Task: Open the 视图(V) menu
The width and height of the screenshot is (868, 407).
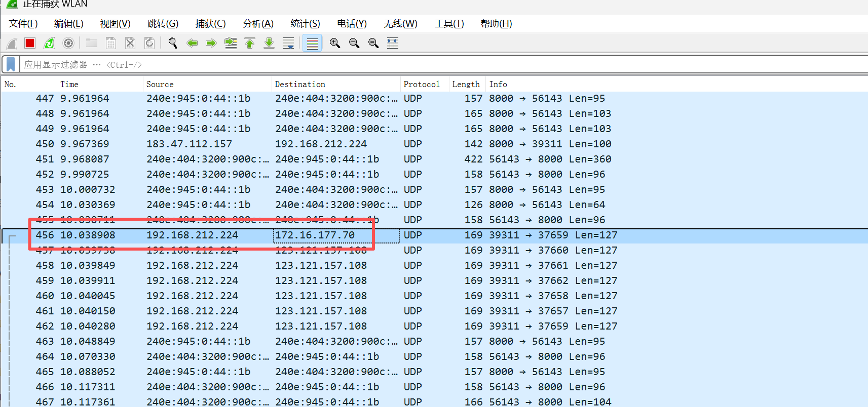Action: [x=116, y=24]
